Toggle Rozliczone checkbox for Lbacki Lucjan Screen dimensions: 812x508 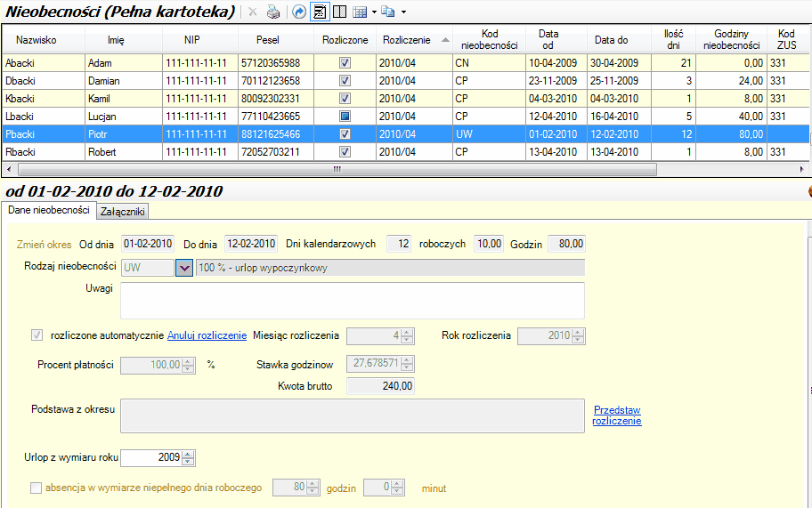345,117
